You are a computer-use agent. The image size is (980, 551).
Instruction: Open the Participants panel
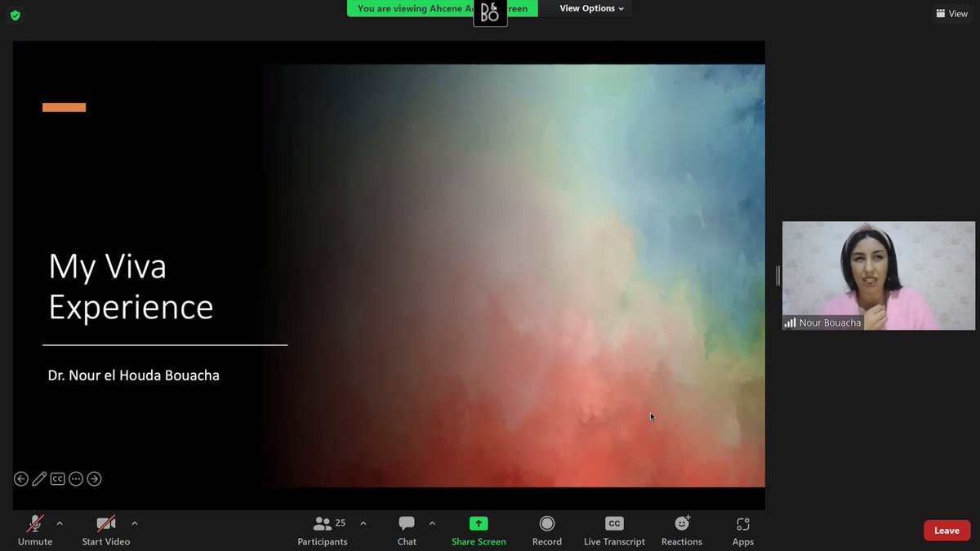[323, 531]
